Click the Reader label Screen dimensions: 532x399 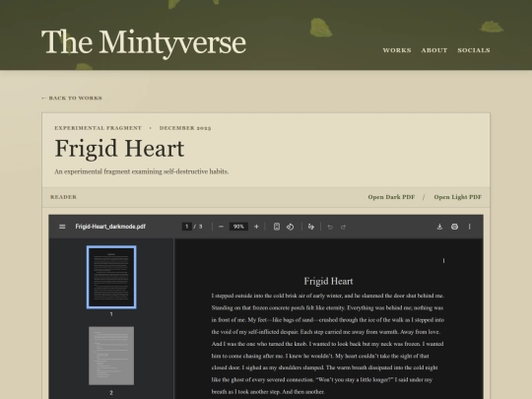coord(63,197)
